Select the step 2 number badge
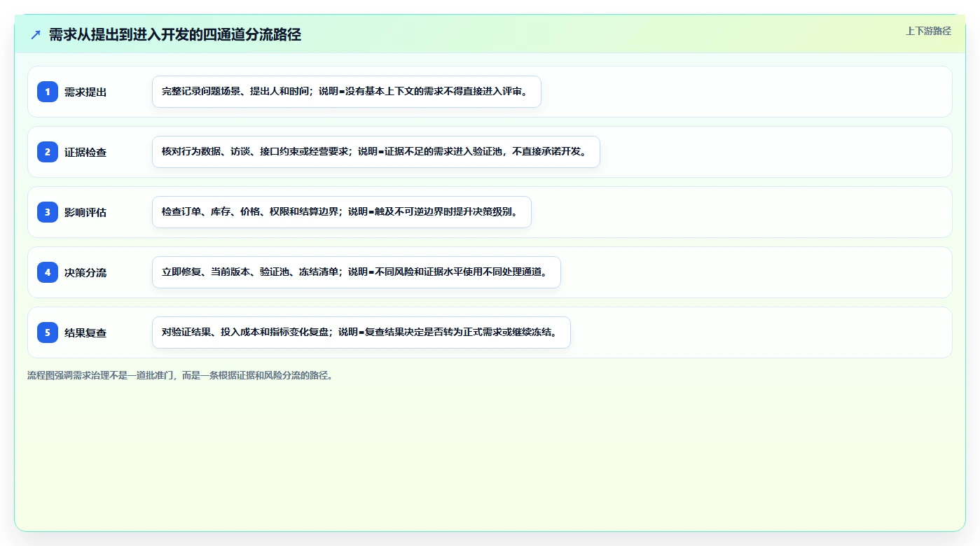 (x=48, y=152)
